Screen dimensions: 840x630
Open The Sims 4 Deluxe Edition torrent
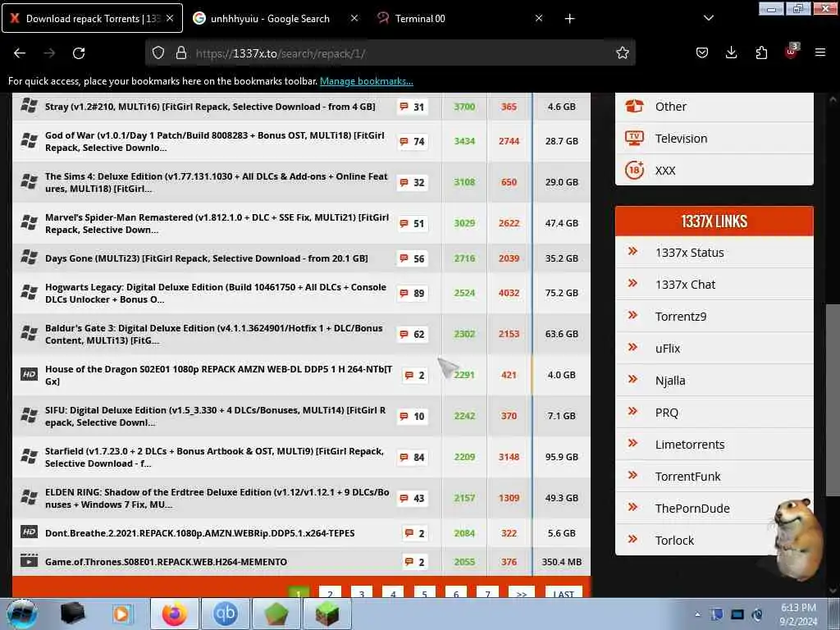(216, 183)
